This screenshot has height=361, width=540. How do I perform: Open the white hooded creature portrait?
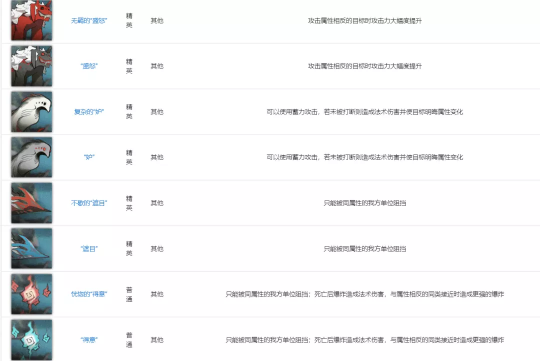[31, 112]
